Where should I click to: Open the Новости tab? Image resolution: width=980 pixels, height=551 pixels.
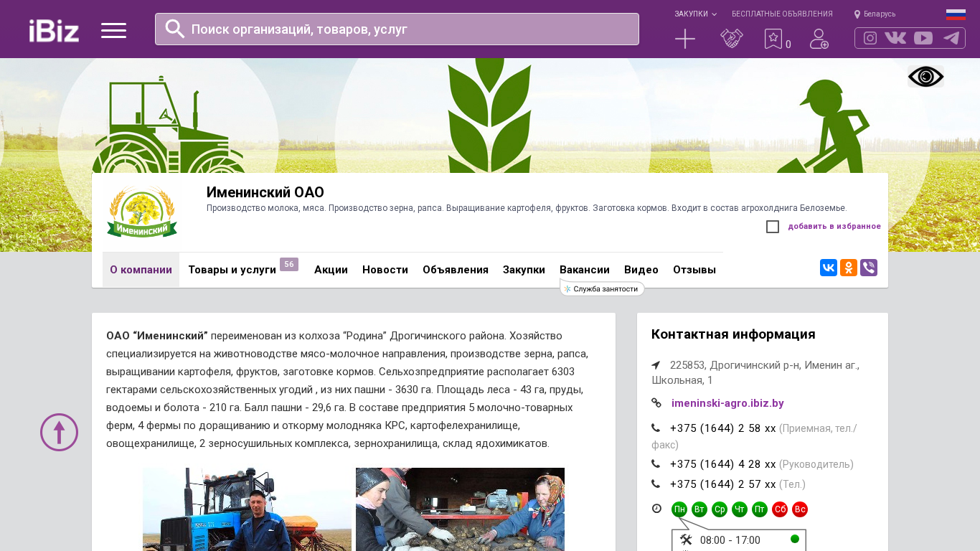point(385,270)
